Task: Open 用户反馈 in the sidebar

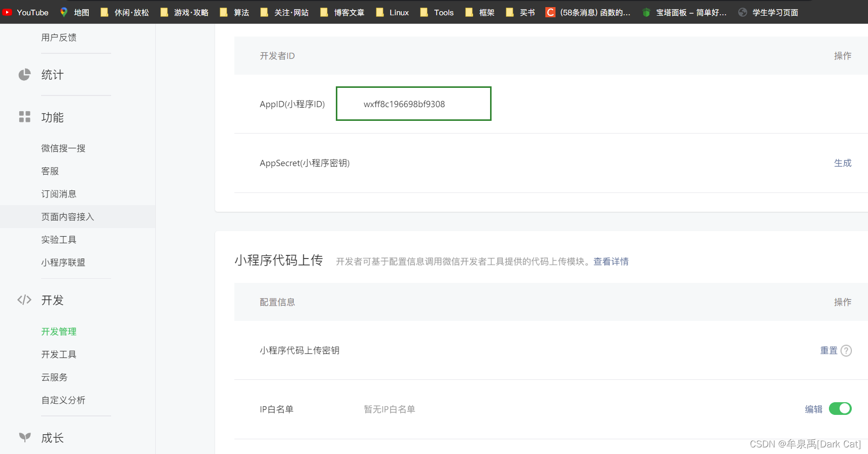Action: click(x=59, y=37)
